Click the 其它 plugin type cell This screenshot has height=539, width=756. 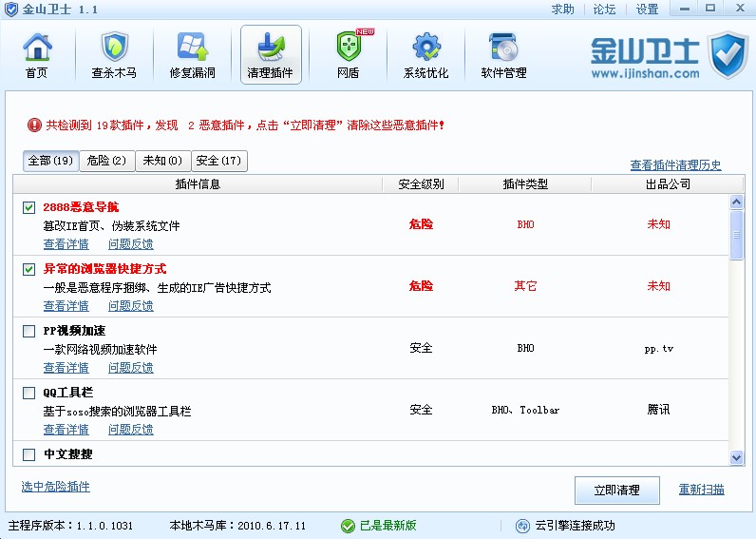coord(525,286)
